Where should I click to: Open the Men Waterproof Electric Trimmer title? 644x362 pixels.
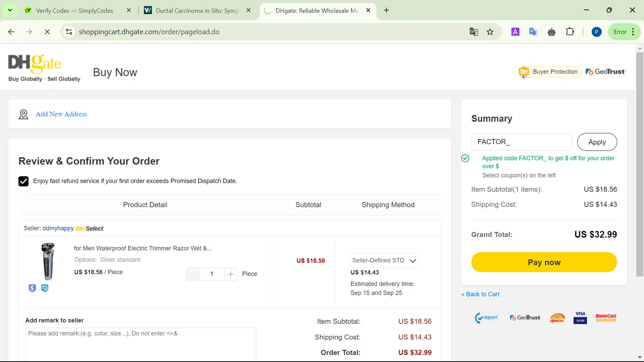point(143,248)
